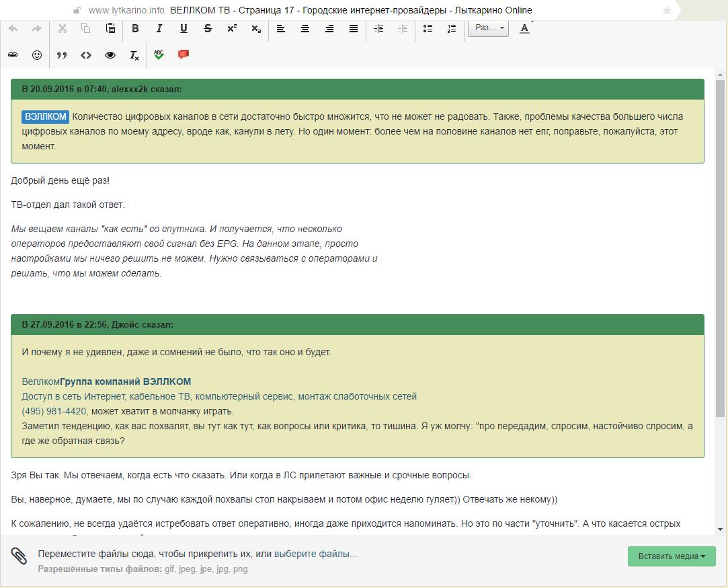Align the text to the right
The width and height of the screenshot is (728, 588).
(329, 29)
